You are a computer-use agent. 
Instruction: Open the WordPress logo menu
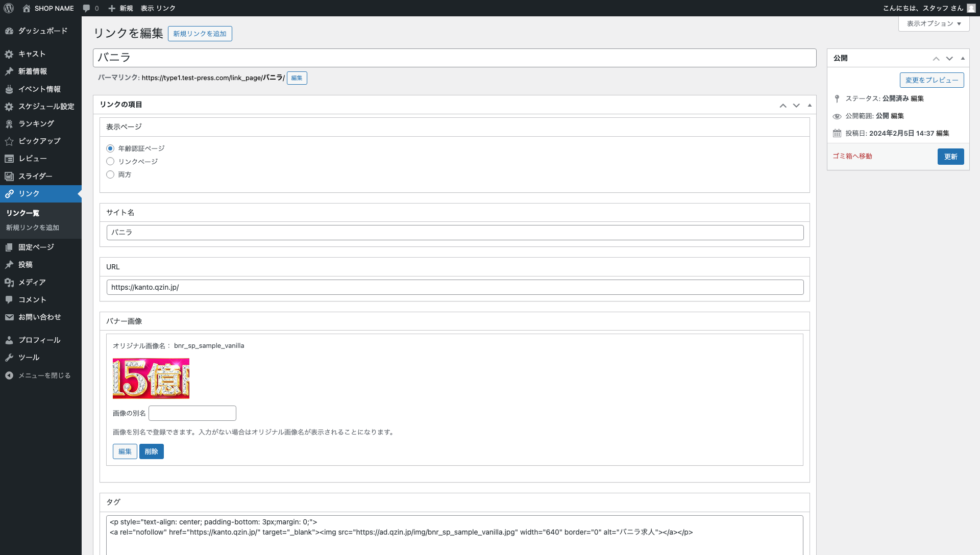pos(8,8)
